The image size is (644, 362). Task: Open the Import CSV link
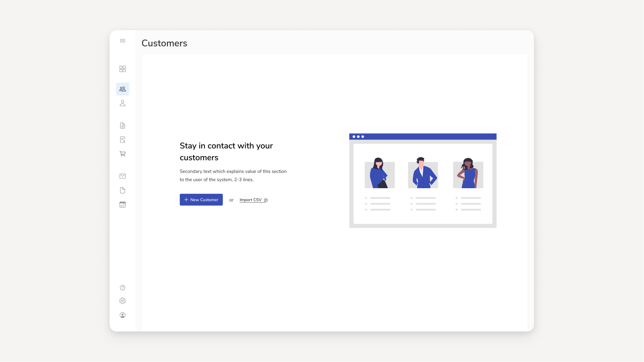[250, 200]
